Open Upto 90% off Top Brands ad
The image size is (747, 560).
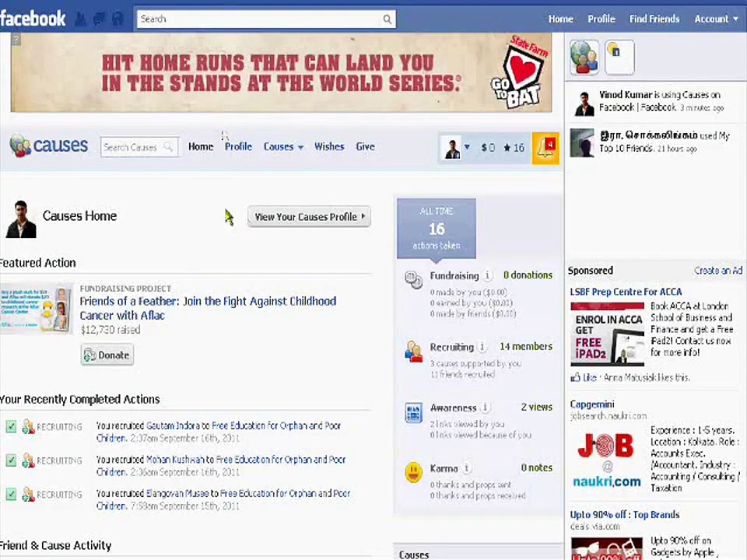pos(625,515)
